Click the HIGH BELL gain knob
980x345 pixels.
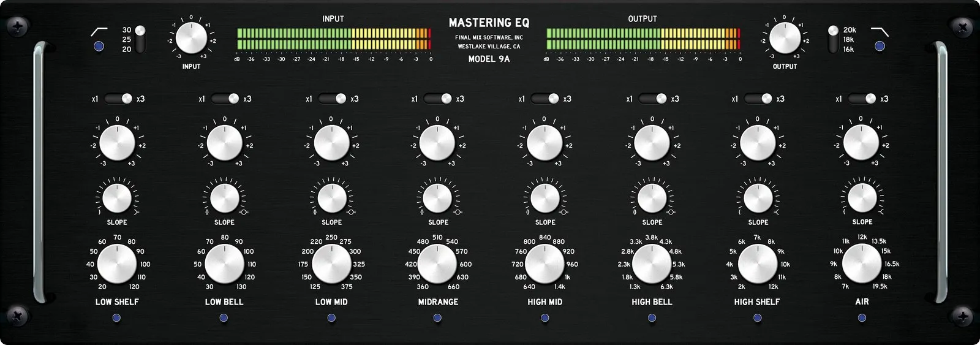(x=652, y=143)
